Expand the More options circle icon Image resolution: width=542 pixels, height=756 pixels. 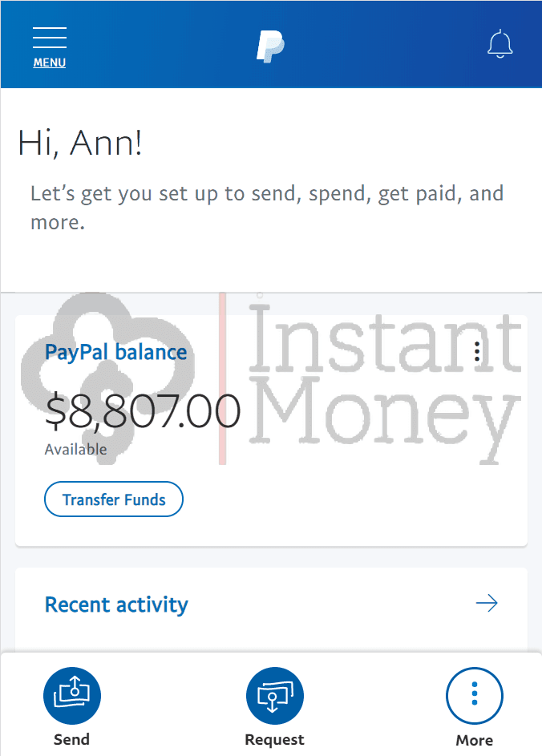click(x=475, y=696)
